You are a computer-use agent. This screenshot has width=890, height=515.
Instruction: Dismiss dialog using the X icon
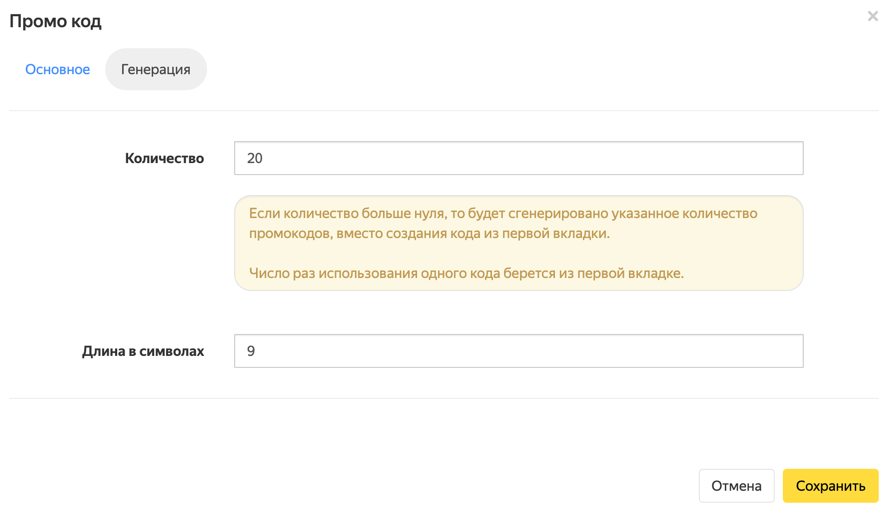pos(872,16)
